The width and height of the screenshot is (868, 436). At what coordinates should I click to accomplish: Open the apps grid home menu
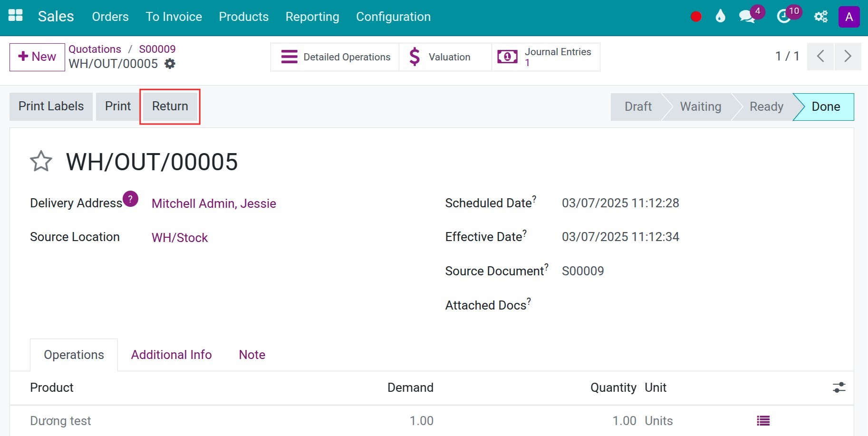tap(16, 16)
